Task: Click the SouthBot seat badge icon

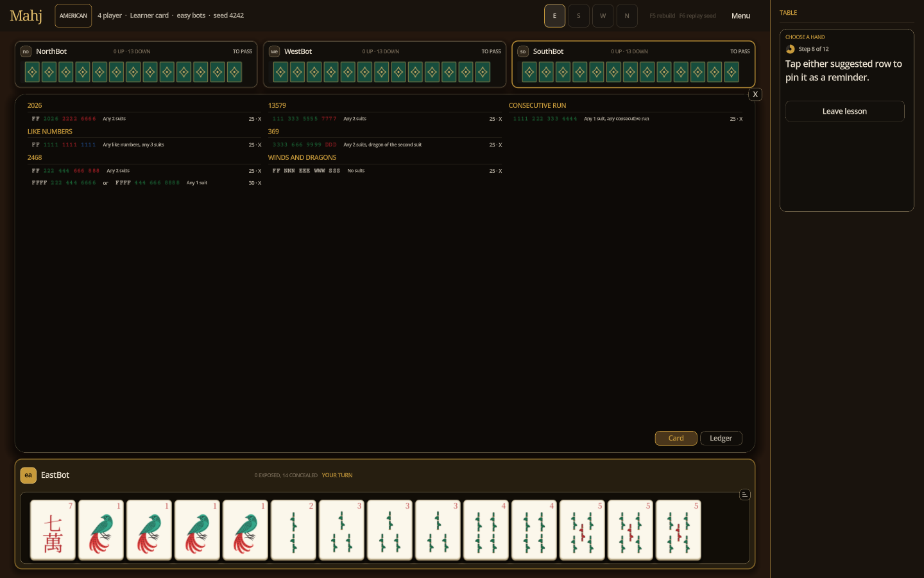Action: tap(523, 51)
